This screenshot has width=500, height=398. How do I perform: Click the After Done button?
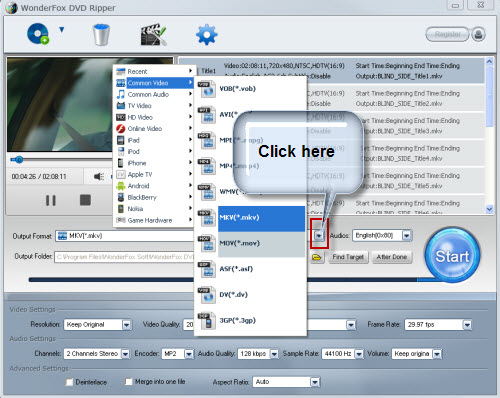tap(392, 257)
